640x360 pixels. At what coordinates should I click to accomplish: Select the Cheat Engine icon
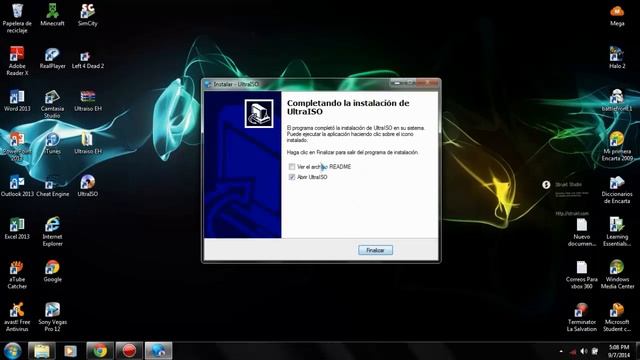point(52,187)
